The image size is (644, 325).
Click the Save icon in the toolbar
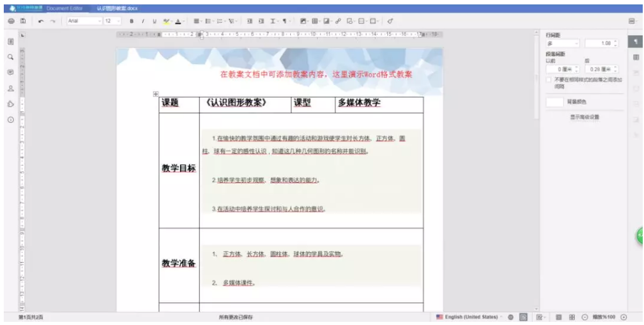(23, 21)
